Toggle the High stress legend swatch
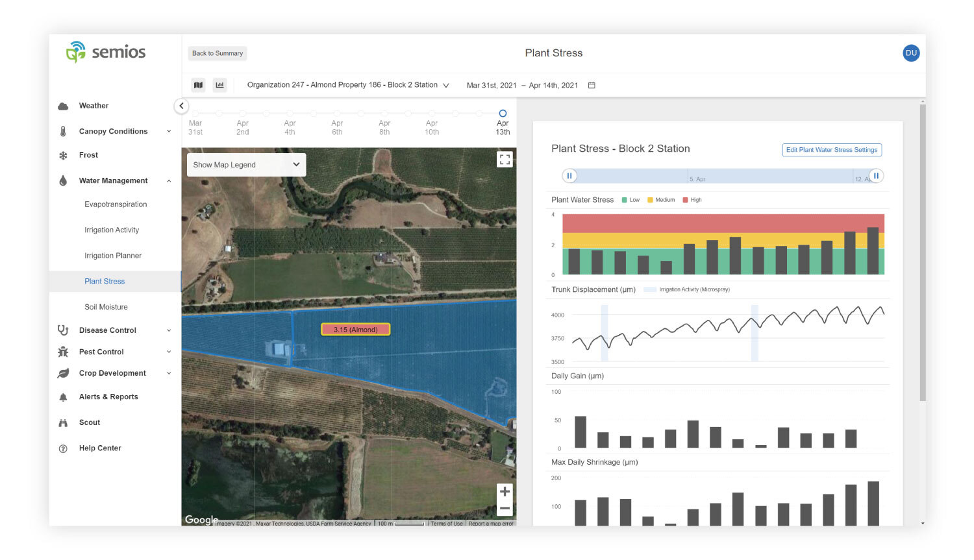The width and height of the screenshot is (974, 560). coord(684,200)
